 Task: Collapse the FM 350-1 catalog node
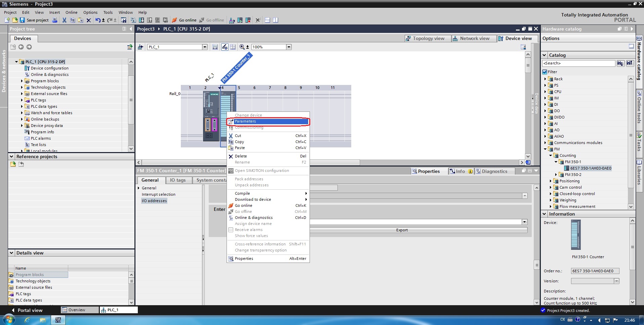(x=556, y=162)
